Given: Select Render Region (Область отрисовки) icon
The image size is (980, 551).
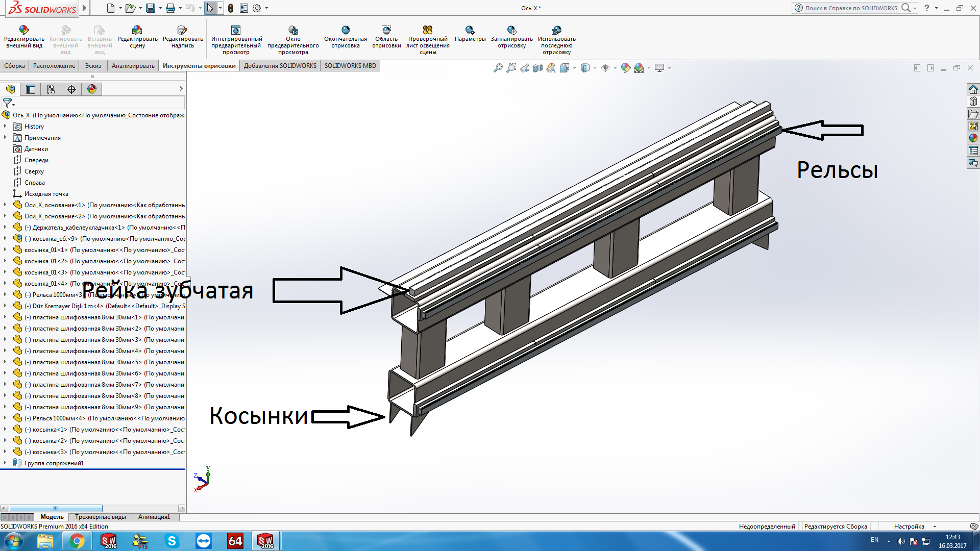Looking at the screenshot, I should tap(386, 30).
